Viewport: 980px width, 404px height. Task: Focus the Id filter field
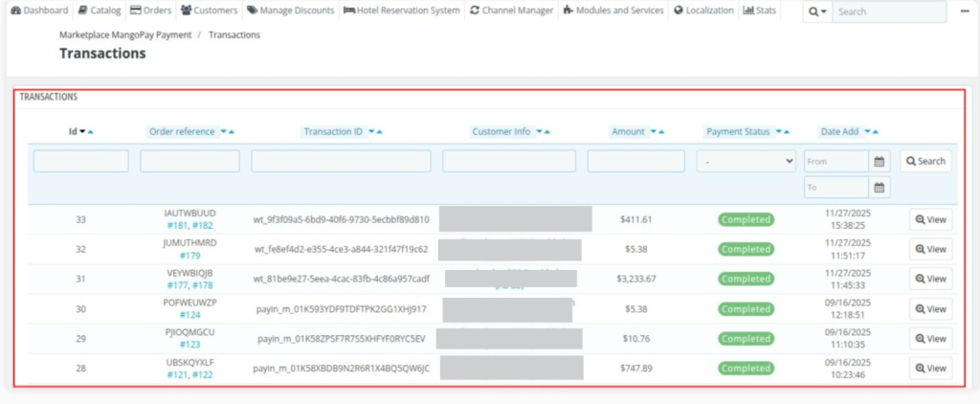(81, 162)
